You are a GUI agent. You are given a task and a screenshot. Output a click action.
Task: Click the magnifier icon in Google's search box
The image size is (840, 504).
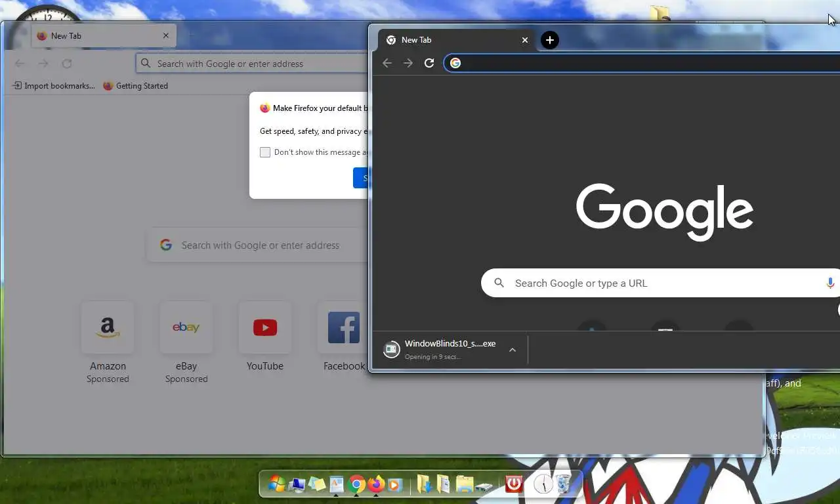(x=499, y=283)
